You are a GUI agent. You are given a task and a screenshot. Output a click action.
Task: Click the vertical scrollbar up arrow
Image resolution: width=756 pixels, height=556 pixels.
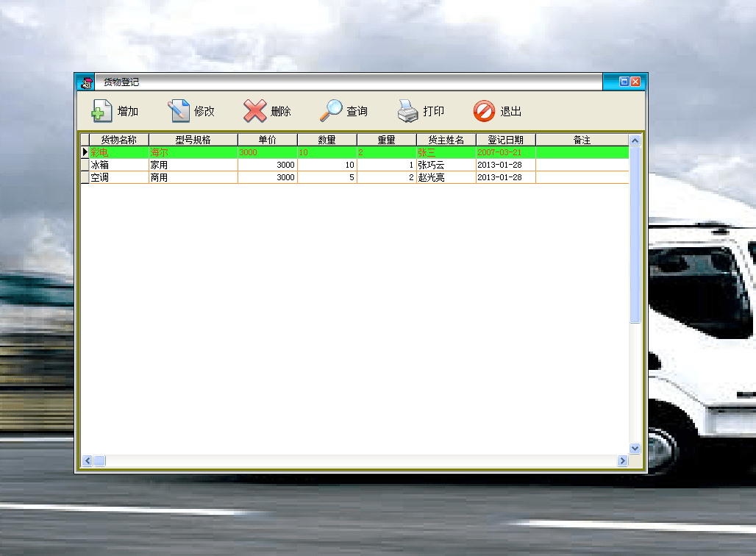(635, 140)
